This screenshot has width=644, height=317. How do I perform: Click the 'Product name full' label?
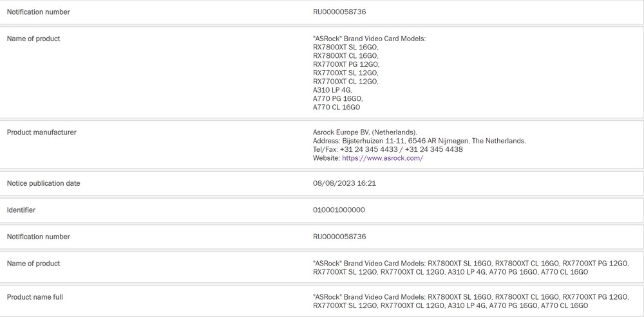(35, 297)
